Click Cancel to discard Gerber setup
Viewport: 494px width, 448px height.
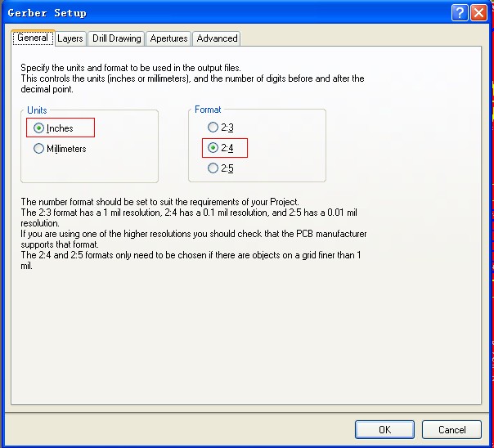(x=451, y=429)
